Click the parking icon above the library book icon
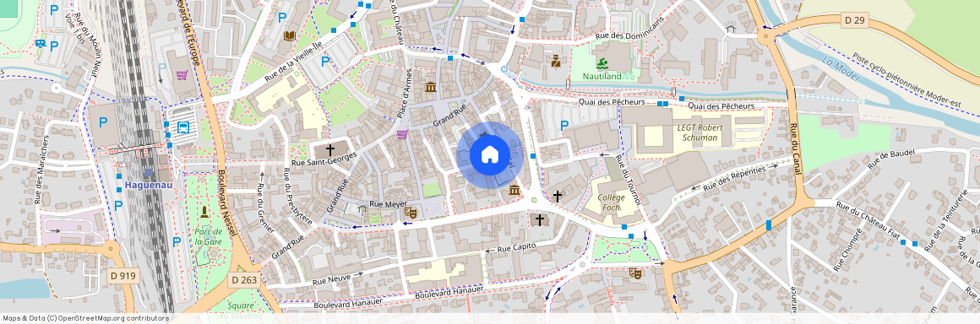The image size is (980, 324). click(x=282, y=17)
